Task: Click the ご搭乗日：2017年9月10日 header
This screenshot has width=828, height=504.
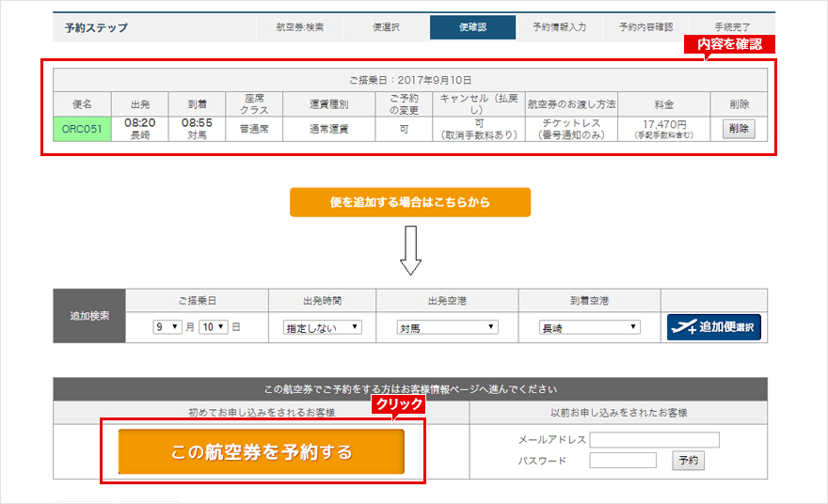Action: 410,80
